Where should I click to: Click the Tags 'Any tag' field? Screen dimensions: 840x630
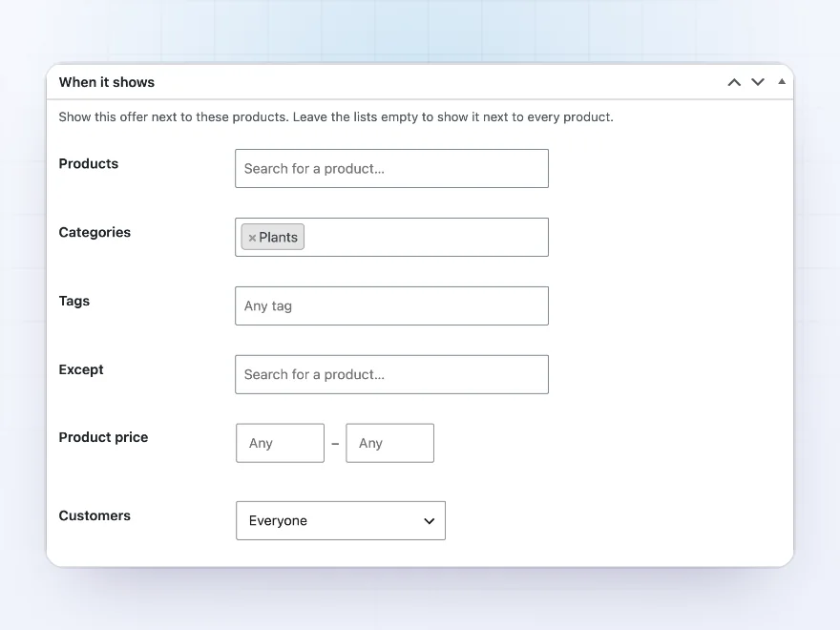[391, 305]
